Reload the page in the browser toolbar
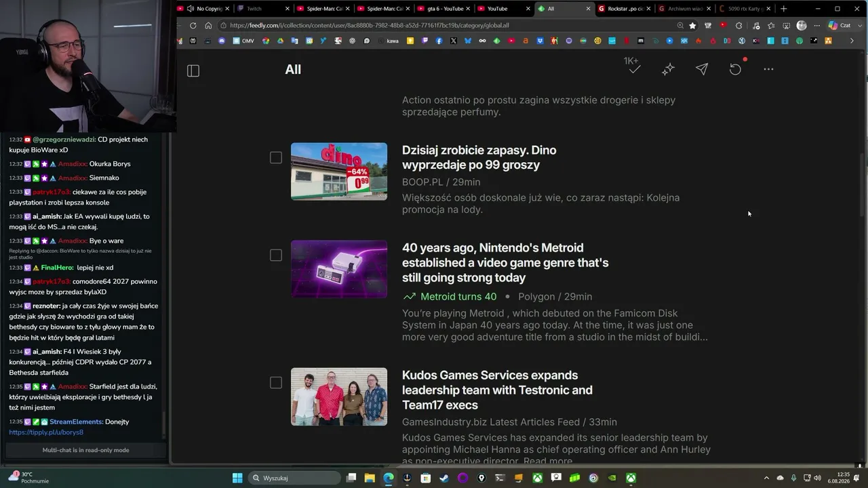The image size is (868, 488). click(193, 26)
